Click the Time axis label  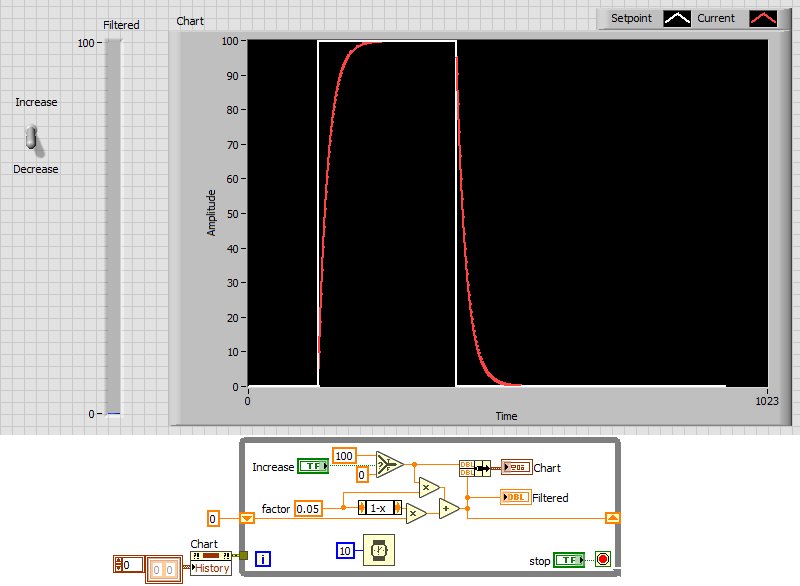click(506, 416)
